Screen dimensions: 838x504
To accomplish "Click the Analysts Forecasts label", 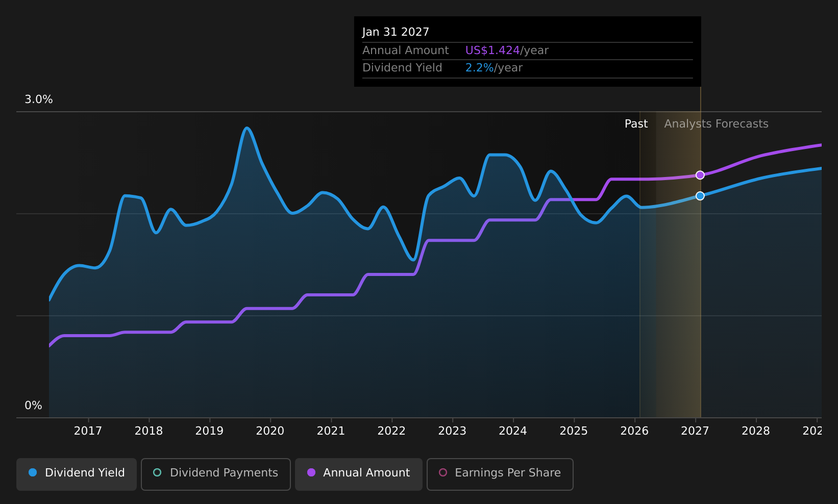I will click(x=716, y=124).
